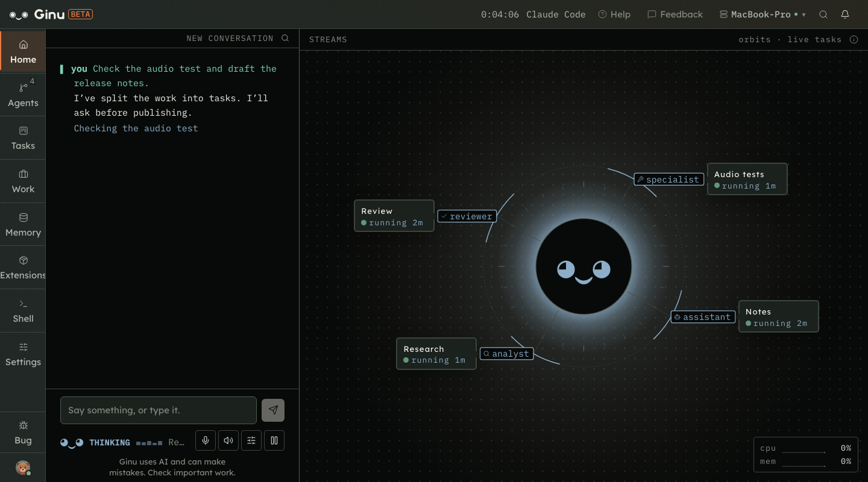
Task: Click the NEW CONVERSATION header text
Action: coord(230,38)
